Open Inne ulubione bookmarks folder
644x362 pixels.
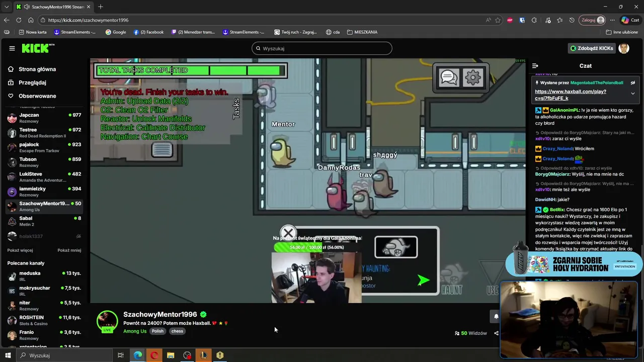(622, 32)
